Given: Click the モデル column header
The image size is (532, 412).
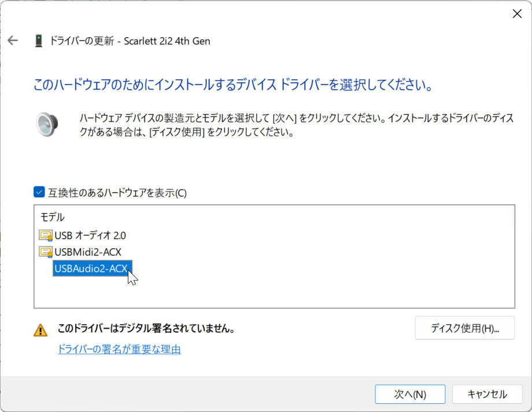Looking at the screenshot, I should click(x=52, y=217).
